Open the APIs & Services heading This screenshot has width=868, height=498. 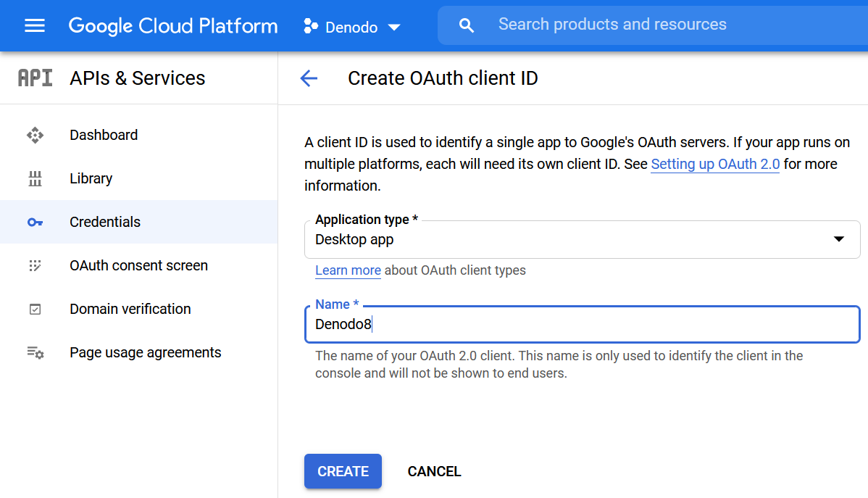[x=137, y=78]
